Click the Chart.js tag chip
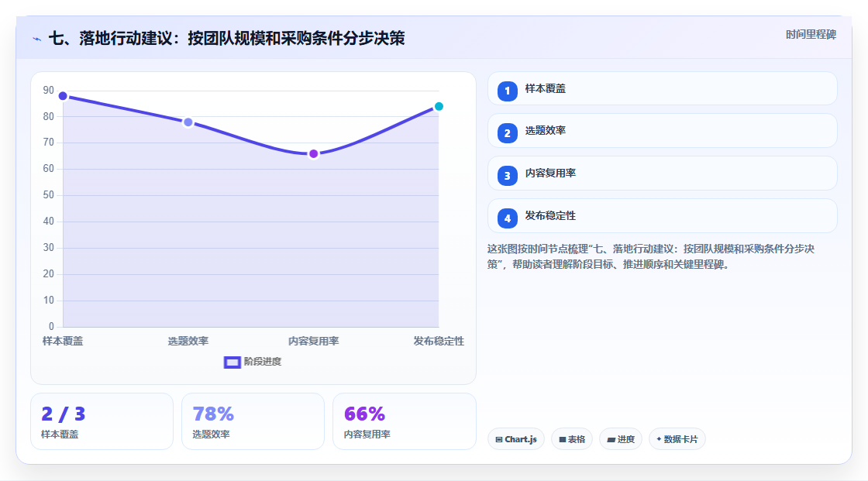The image size is (868, 481). [x=516, y=439]
